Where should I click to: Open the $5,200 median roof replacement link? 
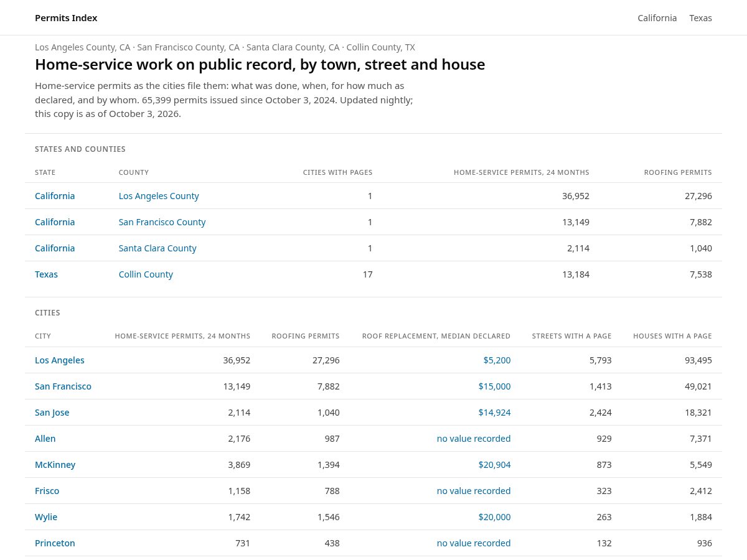point(497,360)
